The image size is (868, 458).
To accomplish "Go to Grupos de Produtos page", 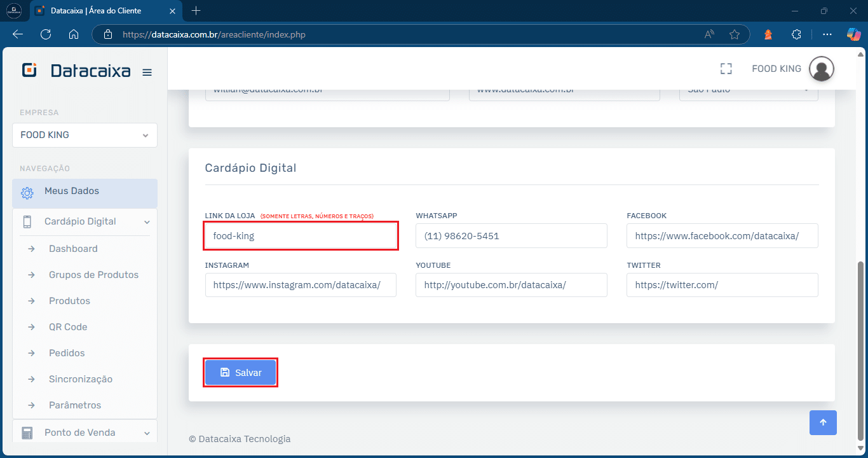I will pos(93,275).
